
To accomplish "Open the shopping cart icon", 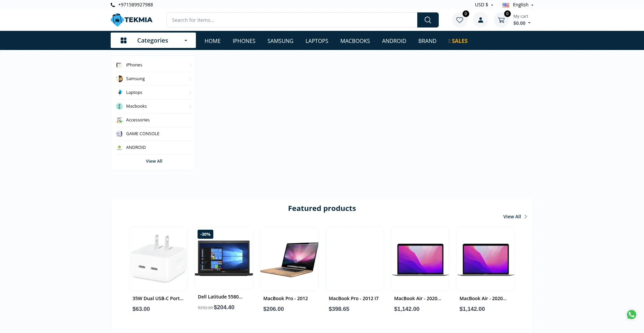I will click(501, 20).
